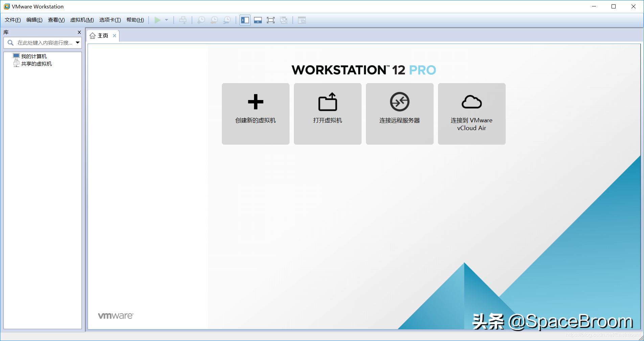Toggle the Library panel visibility icon

(x=245, y=20)
